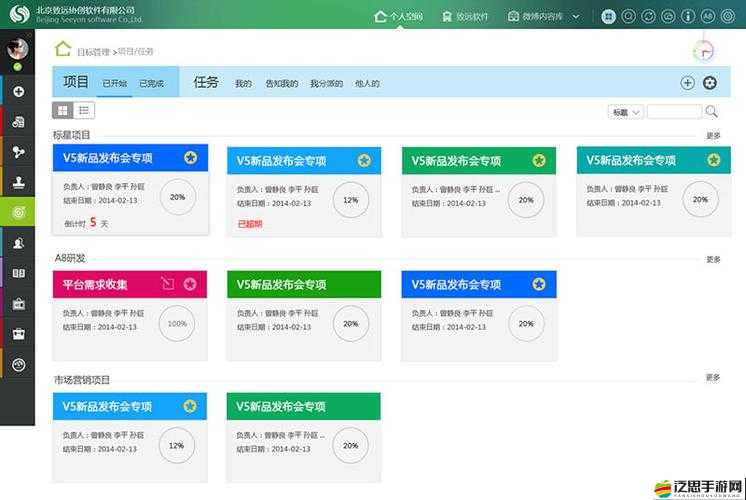Screen dimensions: 746x500
Task: Toggle star on teal card in 标星项目
Action: tap(713, 160)
